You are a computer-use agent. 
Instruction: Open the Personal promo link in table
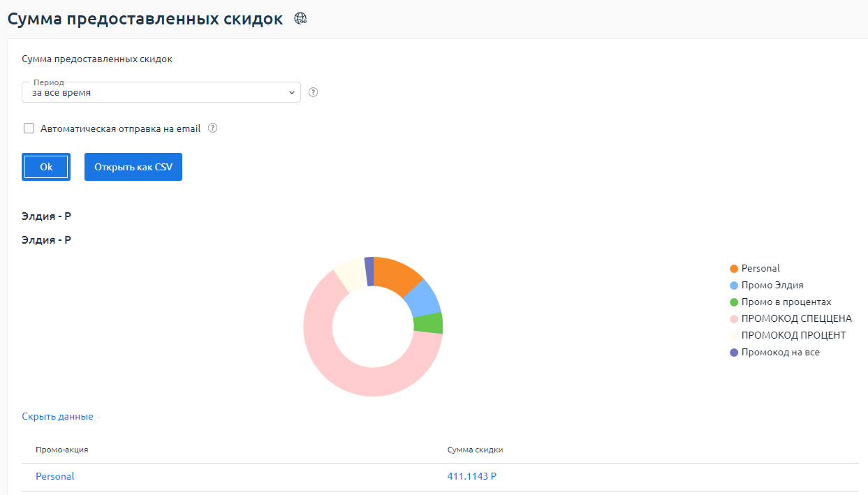tap(55, 476)
